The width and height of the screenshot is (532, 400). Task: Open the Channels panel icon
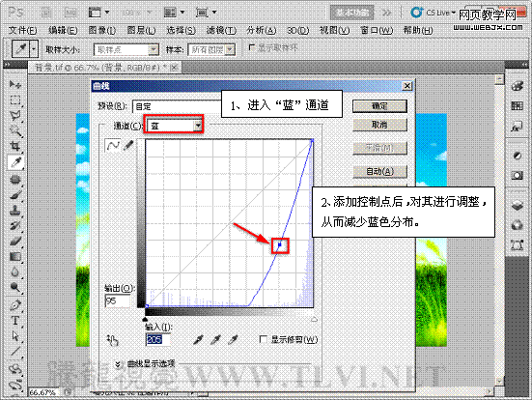click(518, 225)
